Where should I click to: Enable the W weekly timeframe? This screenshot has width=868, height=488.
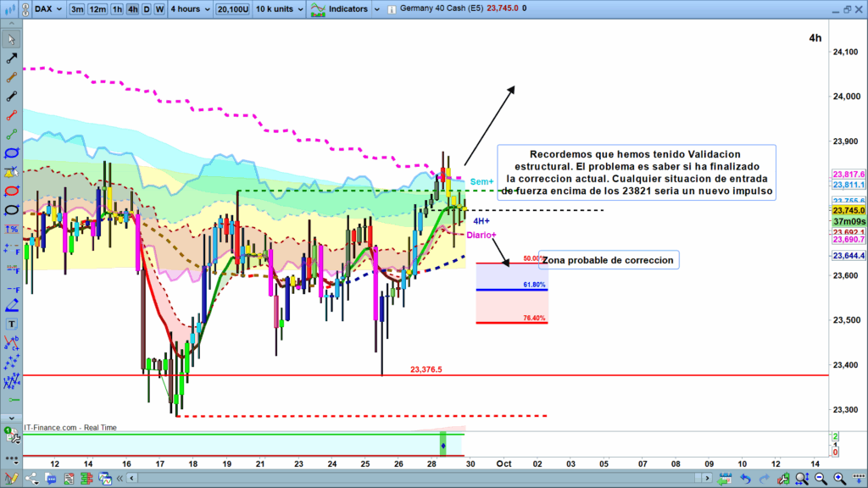coord(159,8)
